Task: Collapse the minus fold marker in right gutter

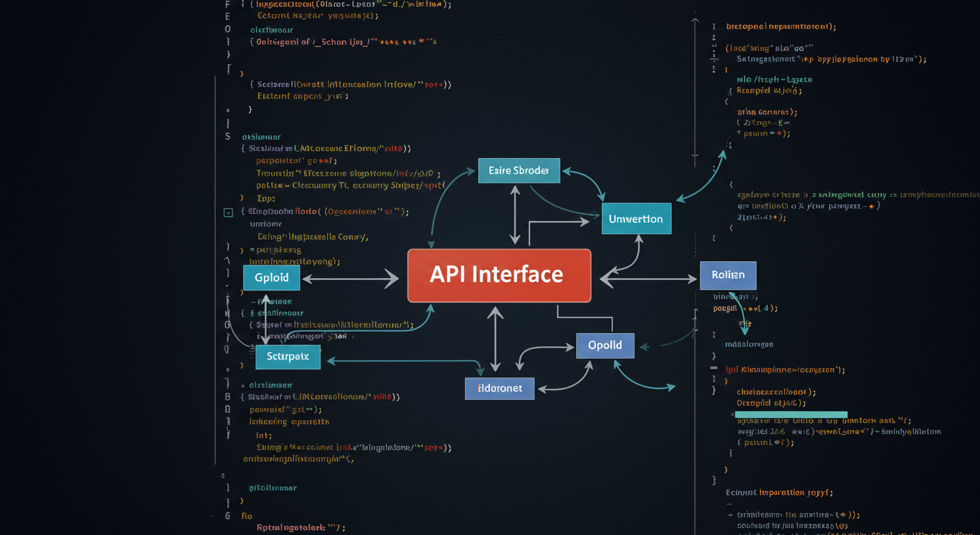Action: [713, 367]
